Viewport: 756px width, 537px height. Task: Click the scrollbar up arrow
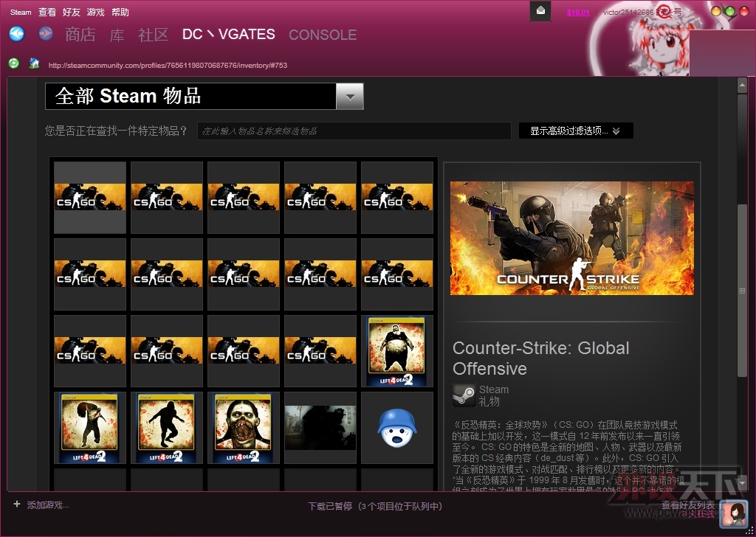click(742, 86)
